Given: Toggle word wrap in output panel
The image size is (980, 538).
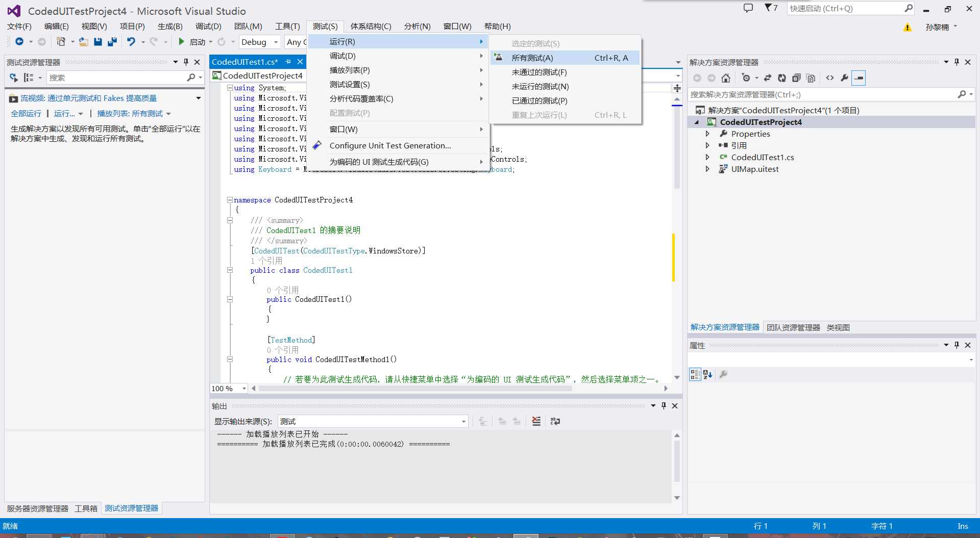Looking at the screenshot, I should (555, 421).
